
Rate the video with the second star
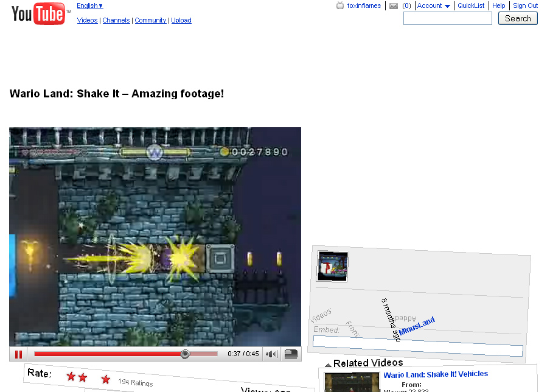[83, 377]
